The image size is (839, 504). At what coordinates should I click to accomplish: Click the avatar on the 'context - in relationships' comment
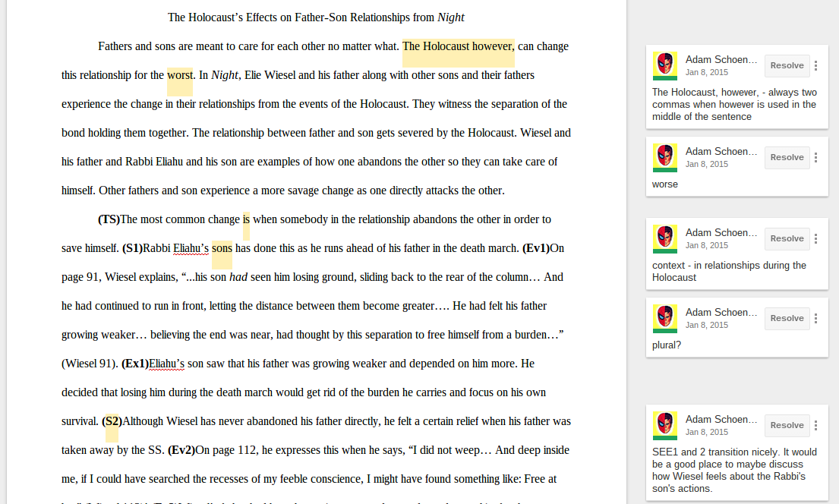664,239
